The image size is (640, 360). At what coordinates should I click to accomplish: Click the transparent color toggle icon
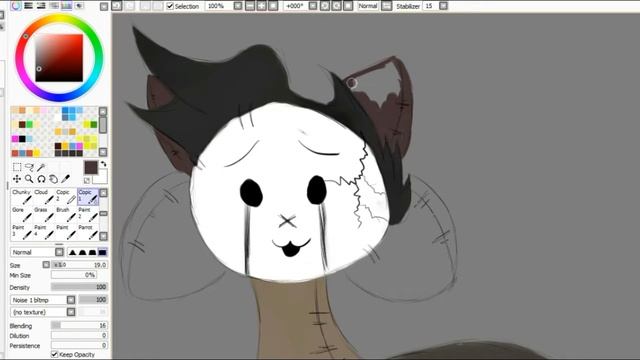coord(87,180)
